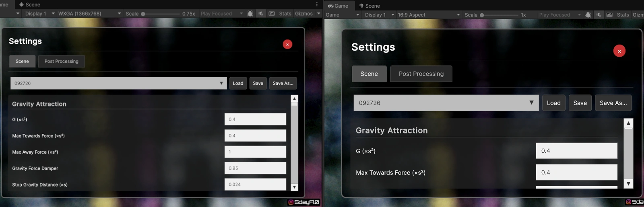Close the left Settings dialog with red X
This screenshot has width=644, height=207.
coord(287,45)
